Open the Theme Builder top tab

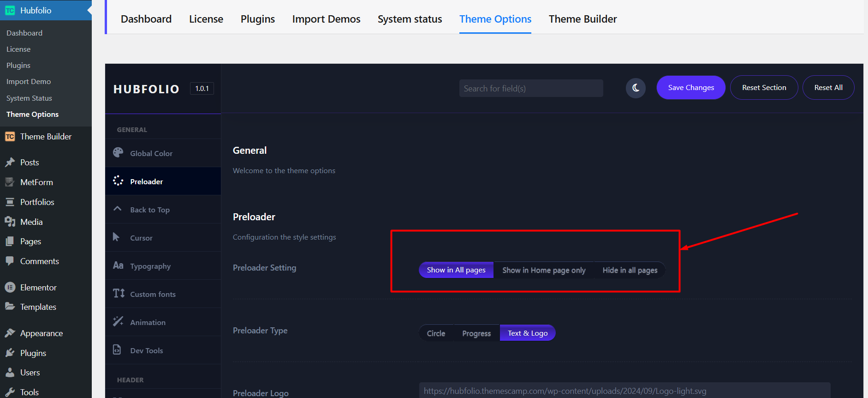tap(583, 19)
